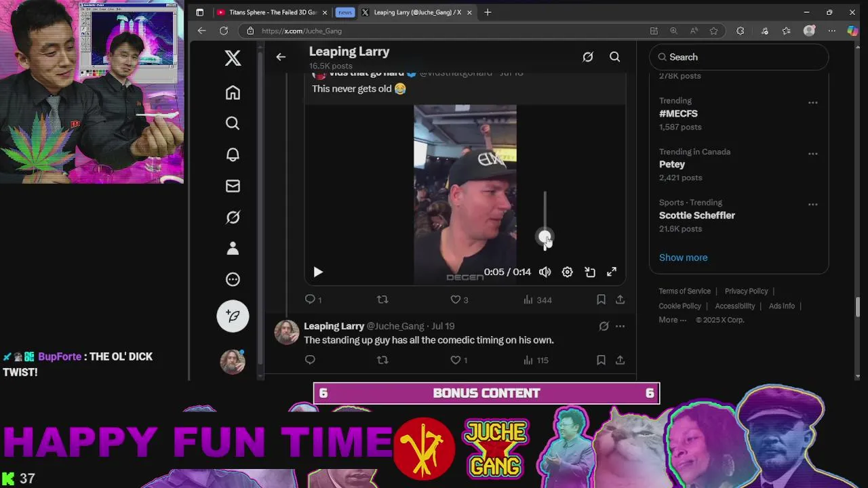
Task: Refresh the page
Action: point(224,30)
